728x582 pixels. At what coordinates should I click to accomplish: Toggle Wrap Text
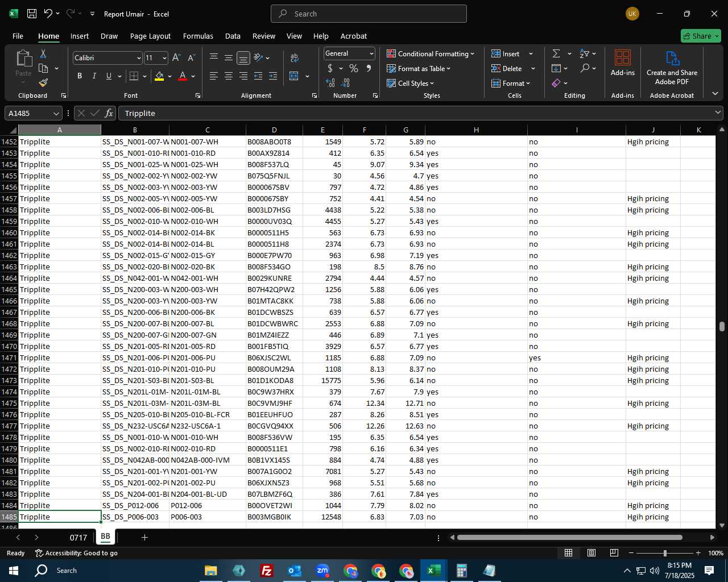pos(295,58)
